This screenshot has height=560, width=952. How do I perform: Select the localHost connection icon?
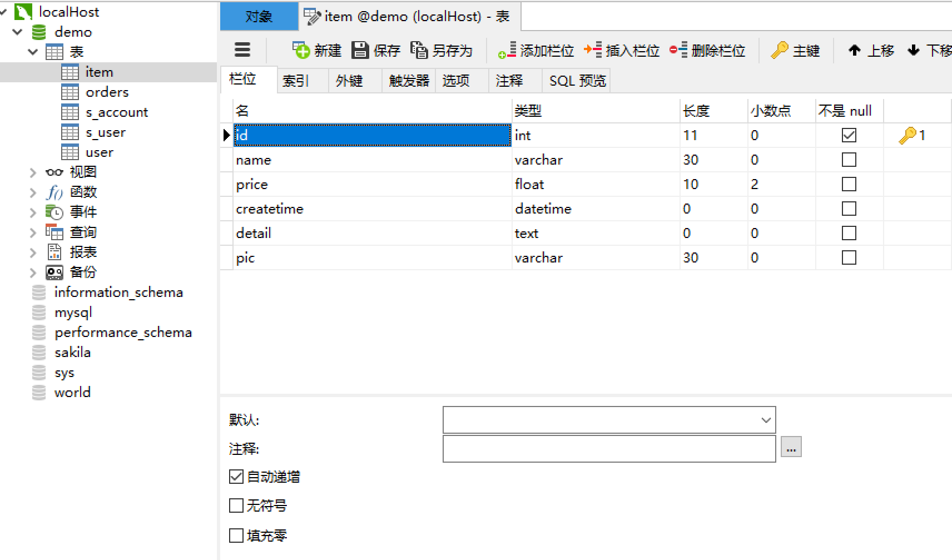23,12
